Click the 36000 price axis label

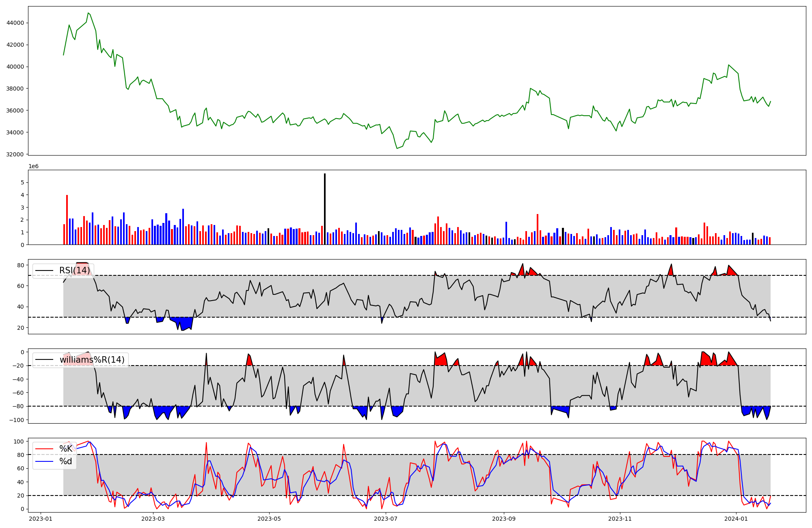click(15, 110)
